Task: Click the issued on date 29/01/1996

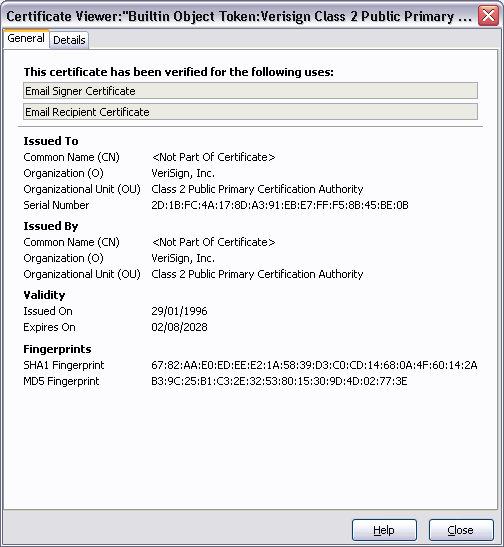Action: pos(179,311)
